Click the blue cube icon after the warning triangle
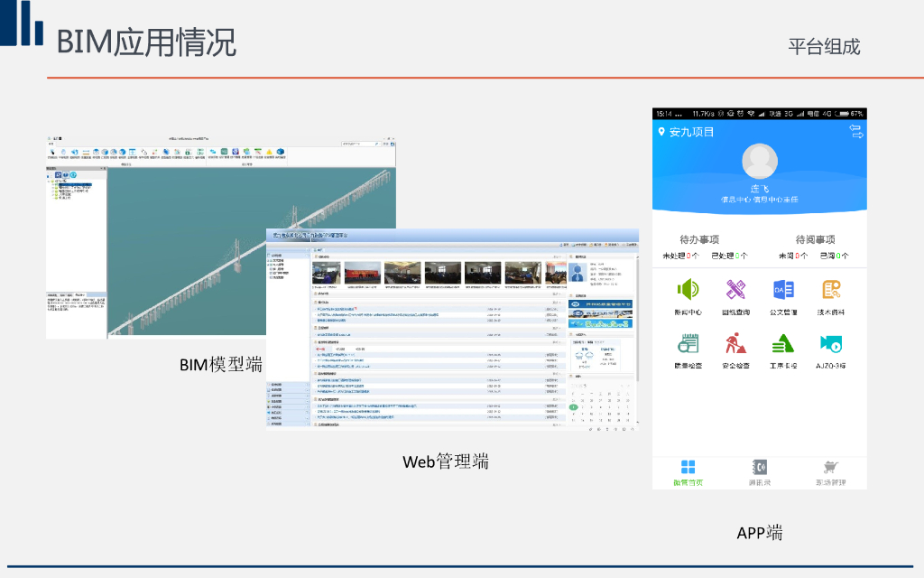The height and width of the screenshot is (578, 924). point(281,152)
